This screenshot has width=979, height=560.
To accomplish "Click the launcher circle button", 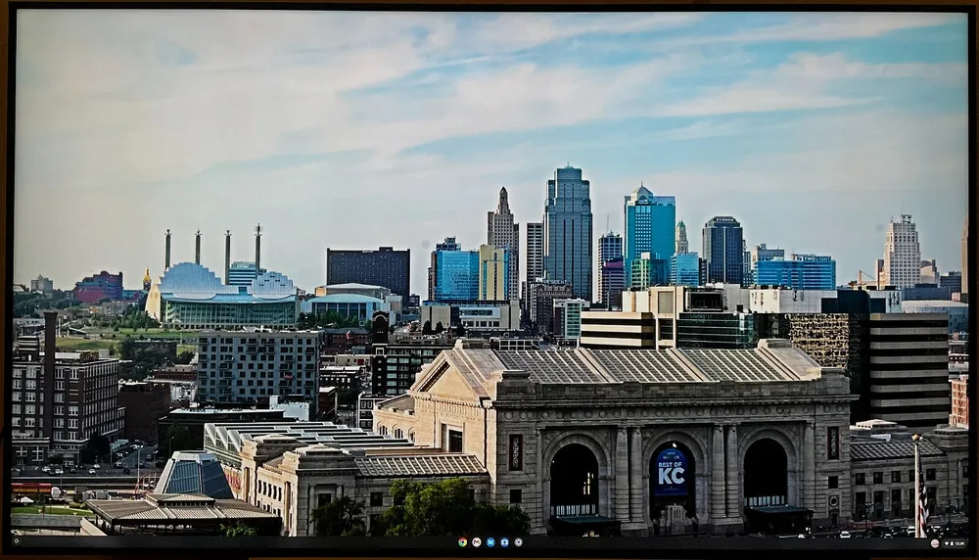I will (17, 541).
